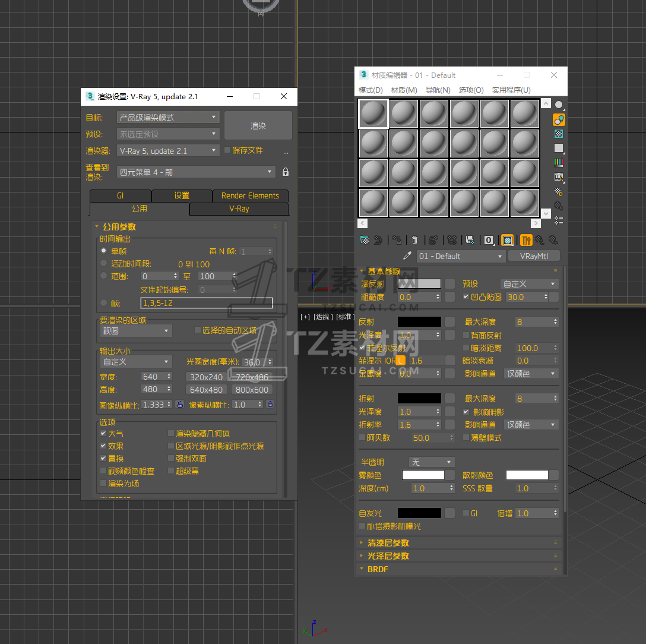Screen dimensions: 646x644
Task: Switch to the GI tab
Action: [x=121, y=196]
